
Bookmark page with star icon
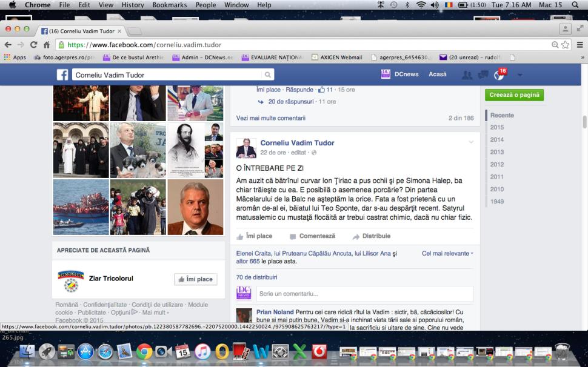click(x=566, y=45)
